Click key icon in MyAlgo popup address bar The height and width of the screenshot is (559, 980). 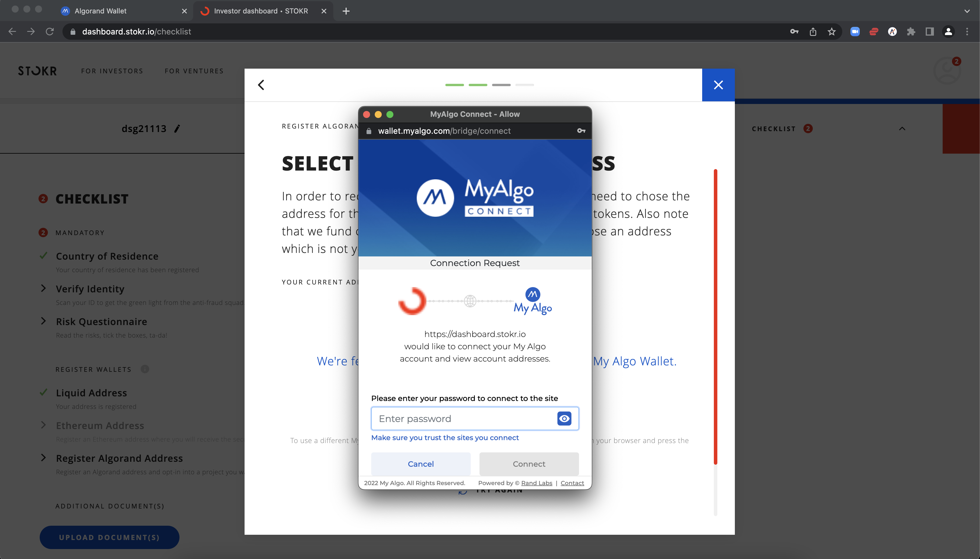(x=581, y=131)
